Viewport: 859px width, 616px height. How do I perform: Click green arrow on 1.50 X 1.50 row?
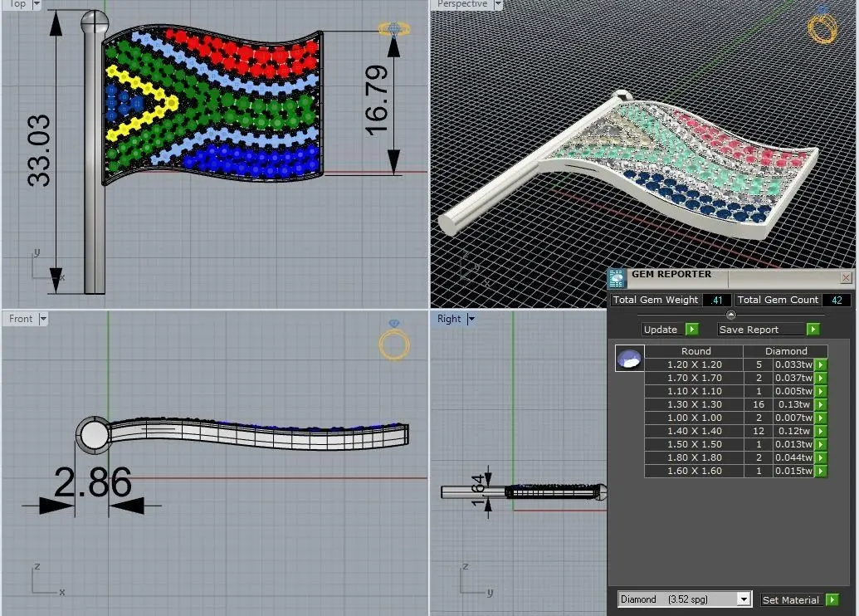pyautogui.click(x=821, y=444)
